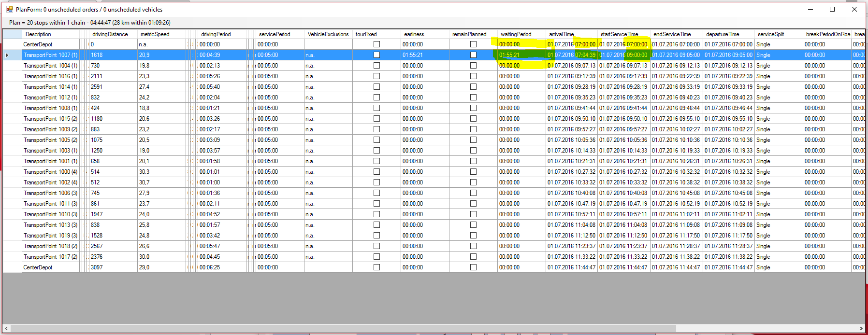Click the arrivalTime column header
Viewport: 868px width, 335px height.
(x=562, y=34)
